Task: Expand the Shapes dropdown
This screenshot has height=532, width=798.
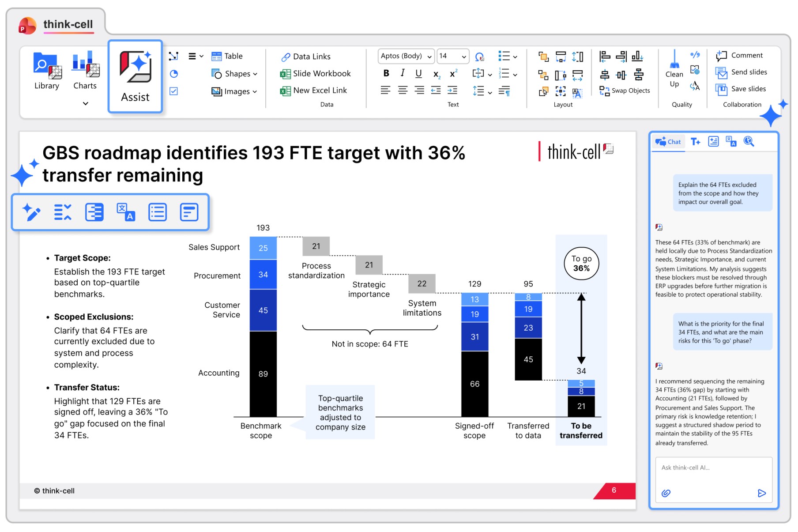Action: tap(234, 74)
